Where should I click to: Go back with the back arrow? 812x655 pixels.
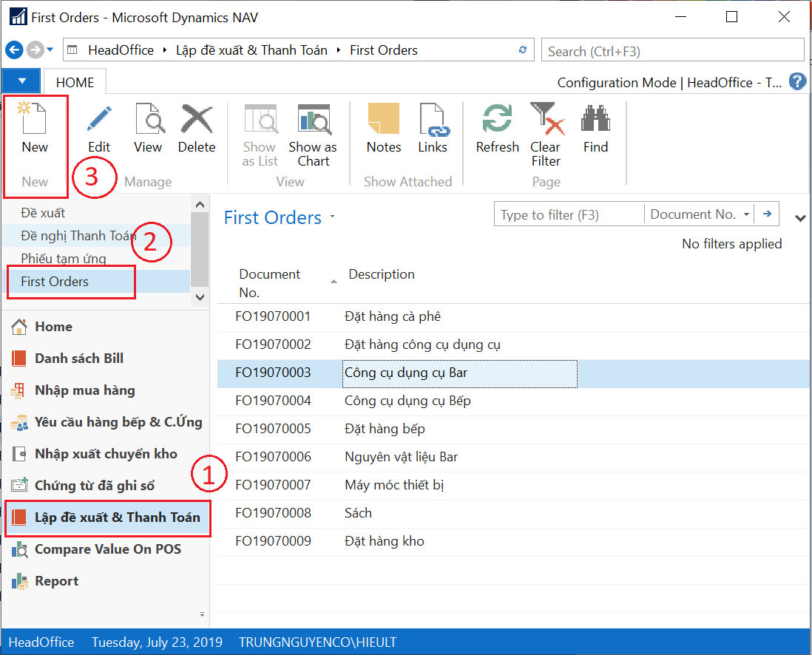coord(14,50)
